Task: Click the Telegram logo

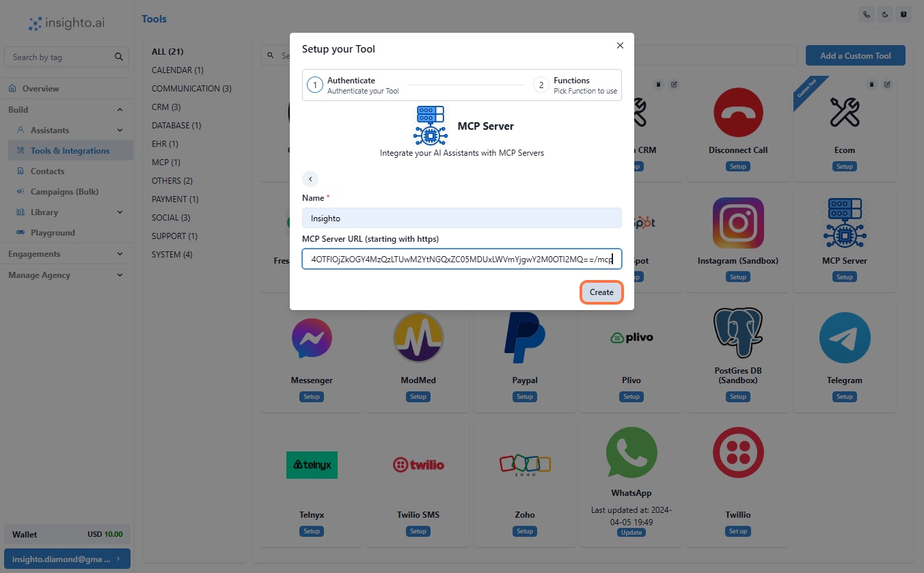Action: 845,339
